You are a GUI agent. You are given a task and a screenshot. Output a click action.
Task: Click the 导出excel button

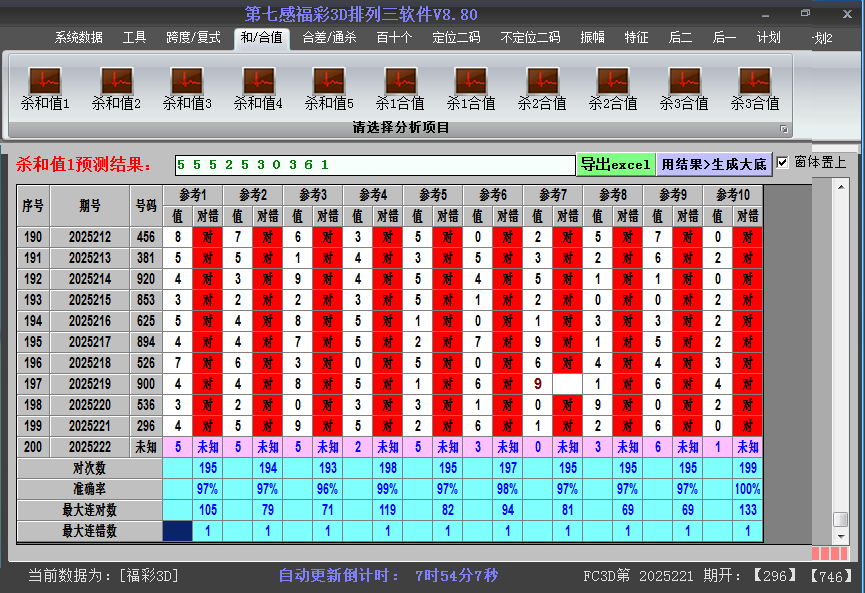tap(615, 164)
